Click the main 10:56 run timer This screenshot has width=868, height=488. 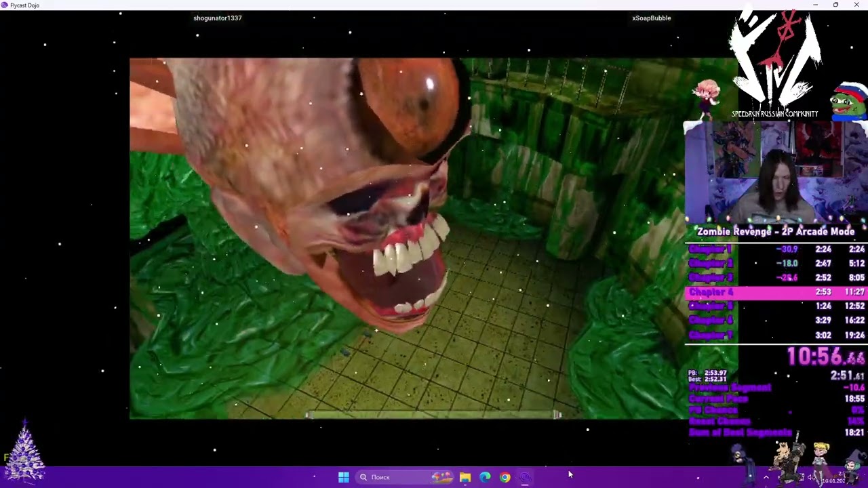click(x=826, y=357)
